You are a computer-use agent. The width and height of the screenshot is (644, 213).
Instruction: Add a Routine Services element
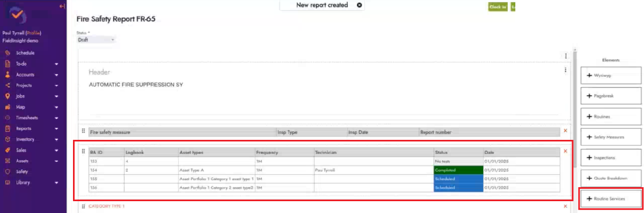click(611, 198)
